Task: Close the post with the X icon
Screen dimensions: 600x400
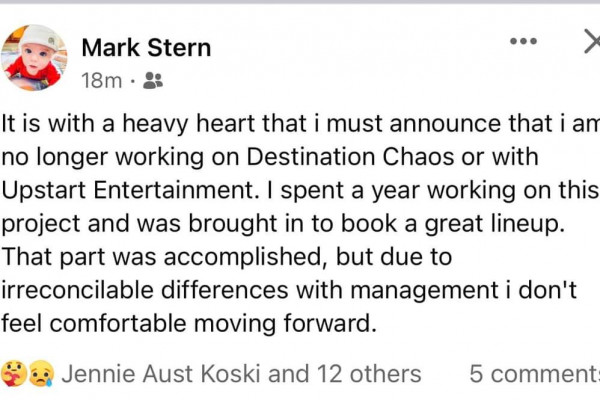Action: [591, 41]
